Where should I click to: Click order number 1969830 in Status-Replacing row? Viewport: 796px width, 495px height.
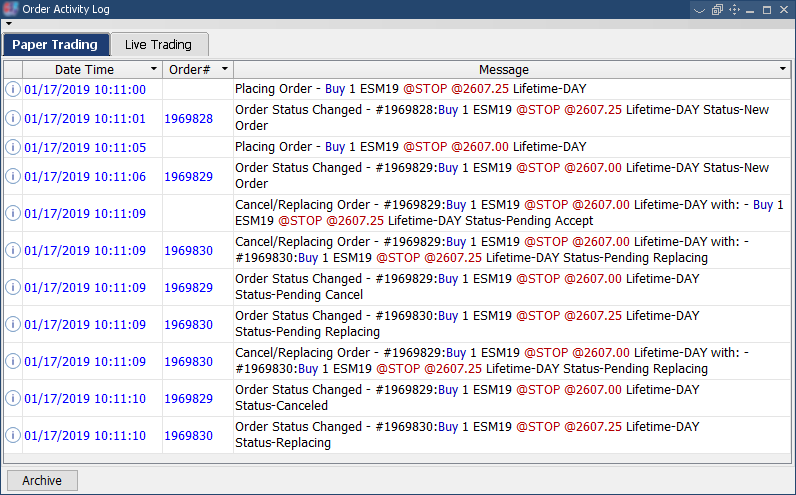(x=188, y=436)
